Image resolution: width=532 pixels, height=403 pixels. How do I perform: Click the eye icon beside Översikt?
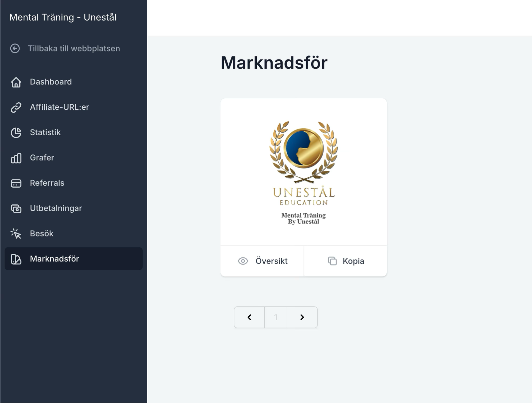click(x=243, y=261)
